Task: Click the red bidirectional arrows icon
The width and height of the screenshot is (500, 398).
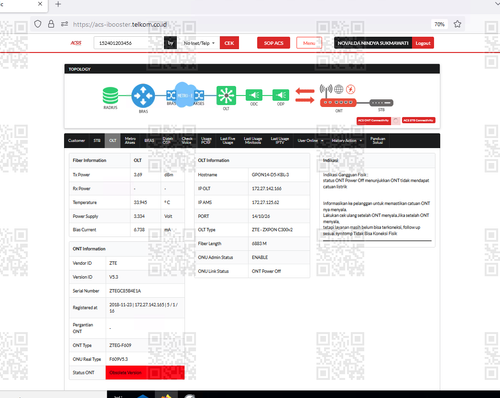Action: click(305, 95)
